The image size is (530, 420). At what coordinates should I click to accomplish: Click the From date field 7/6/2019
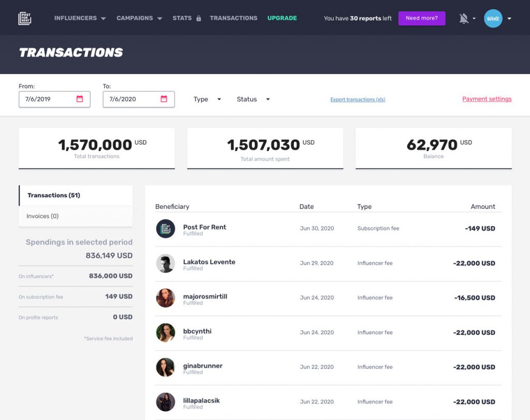tap(54, 99)
